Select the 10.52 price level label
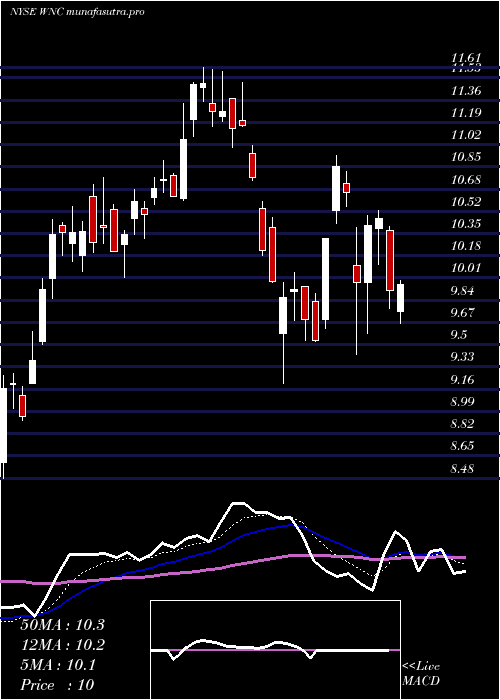This screenshot has height=700, width=500. 466,202
